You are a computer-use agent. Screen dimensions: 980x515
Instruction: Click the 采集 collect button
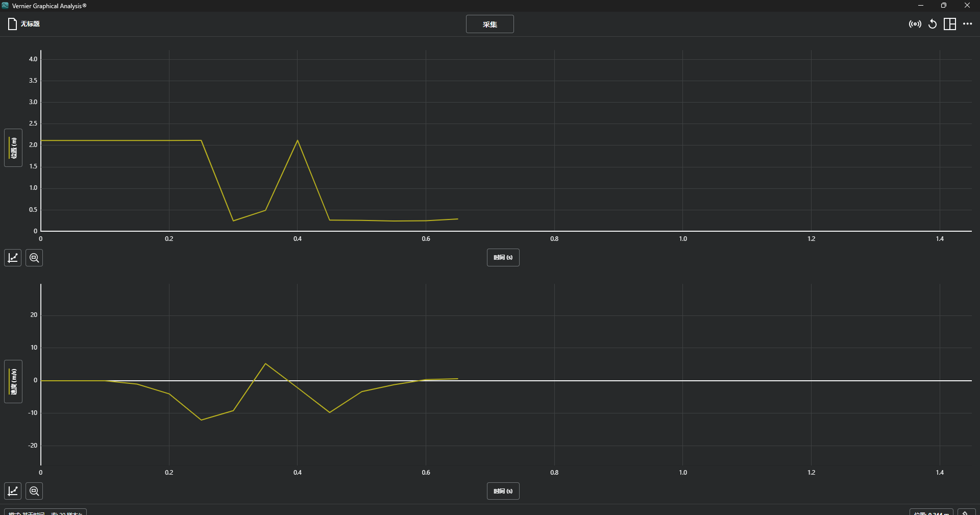click(x=489, y=24)
